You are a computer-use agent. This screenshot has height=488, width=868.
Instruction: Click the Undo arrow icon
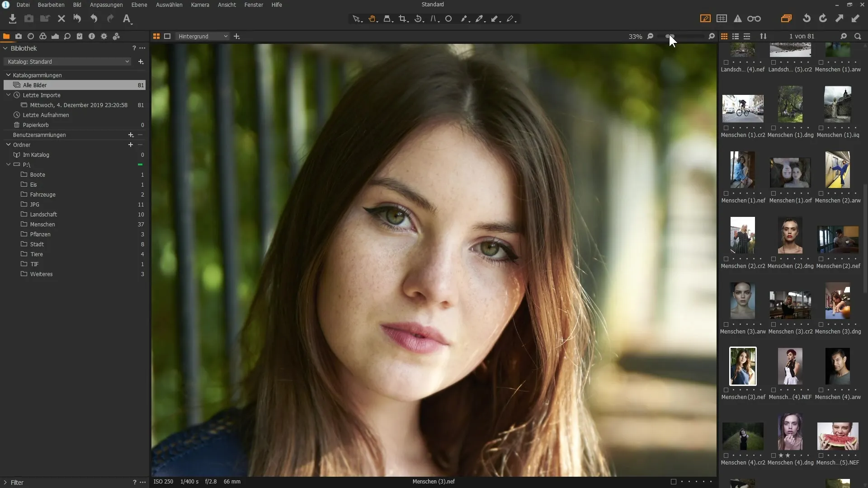(x=94, y=19)
